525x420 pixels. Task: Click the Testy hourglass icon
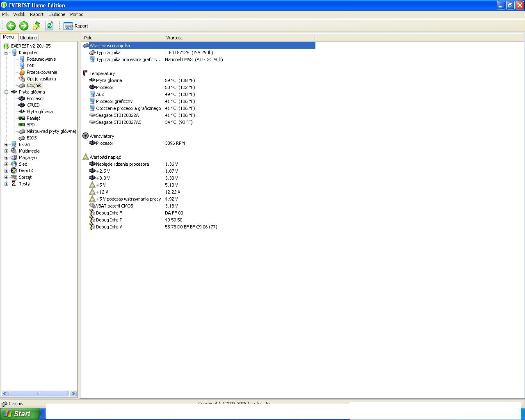pyautogui.click(x=14, y=184)
